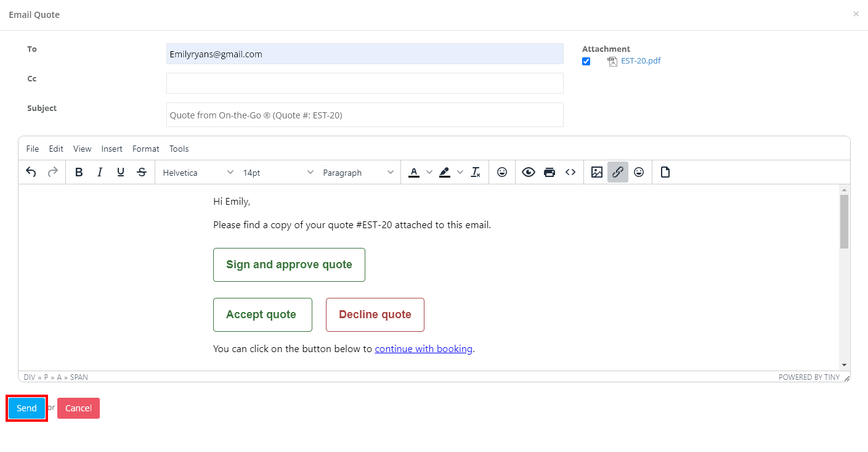Expand the highlight color picker arrow
868x452 pixels.
460,173
